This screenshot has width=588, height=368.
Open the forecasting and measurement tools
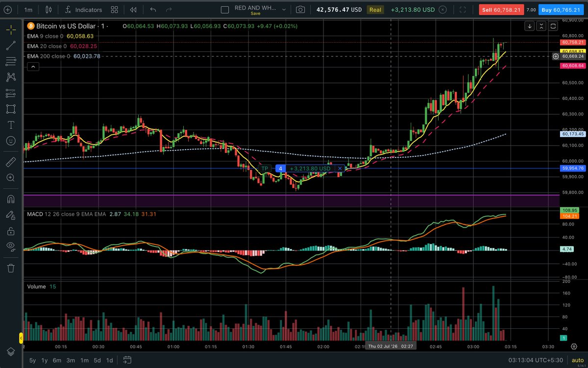pos(10,93)
